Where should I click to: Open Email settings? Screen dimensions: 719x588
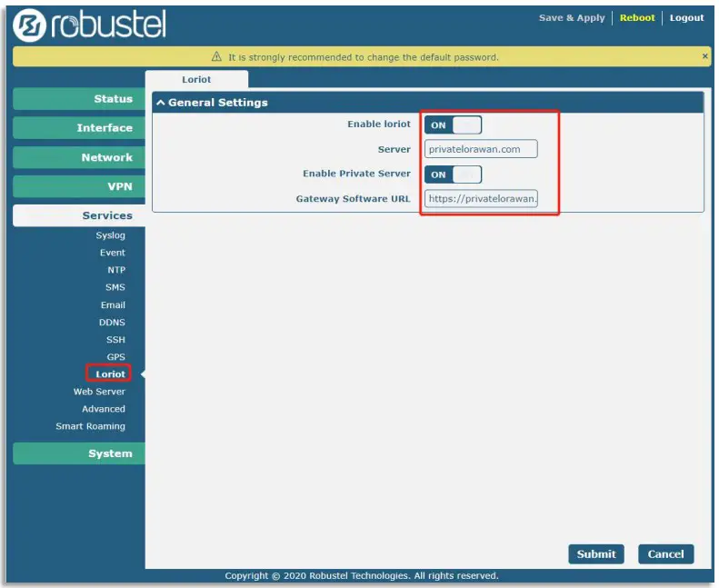click(113, 304)
